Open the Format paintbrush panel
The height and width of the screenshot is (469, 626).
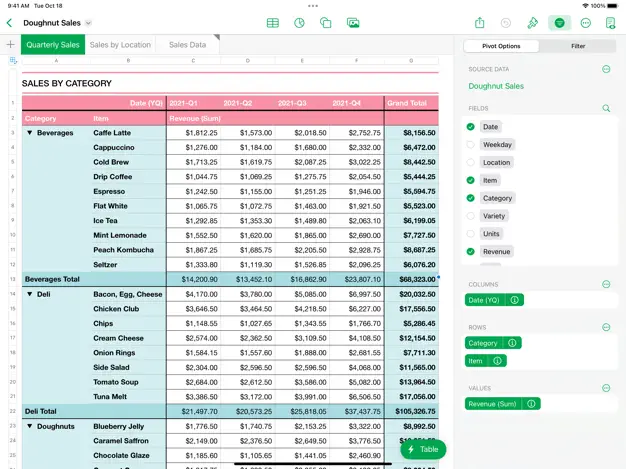click(x=533, y=22)
